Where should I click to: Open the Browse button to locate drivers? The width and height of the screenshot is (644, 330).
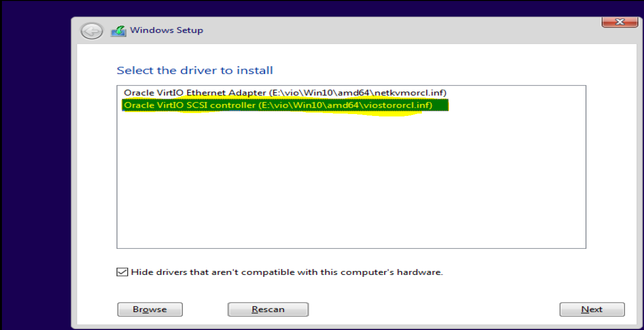(x=150, y=309)
